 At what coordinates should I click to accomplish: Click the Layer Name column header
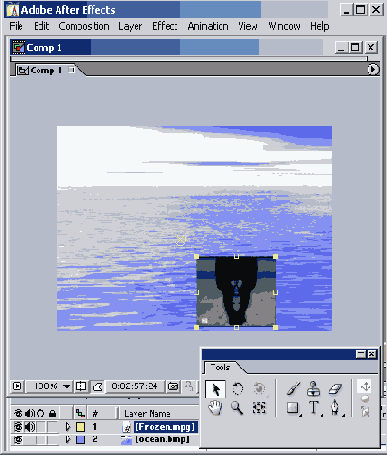point(147,414)
